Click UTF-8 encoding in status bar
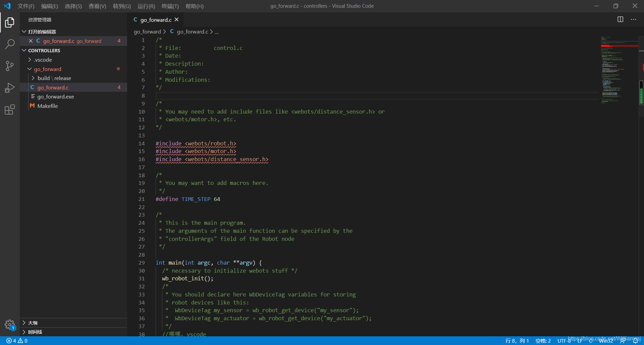 [564, 340]
